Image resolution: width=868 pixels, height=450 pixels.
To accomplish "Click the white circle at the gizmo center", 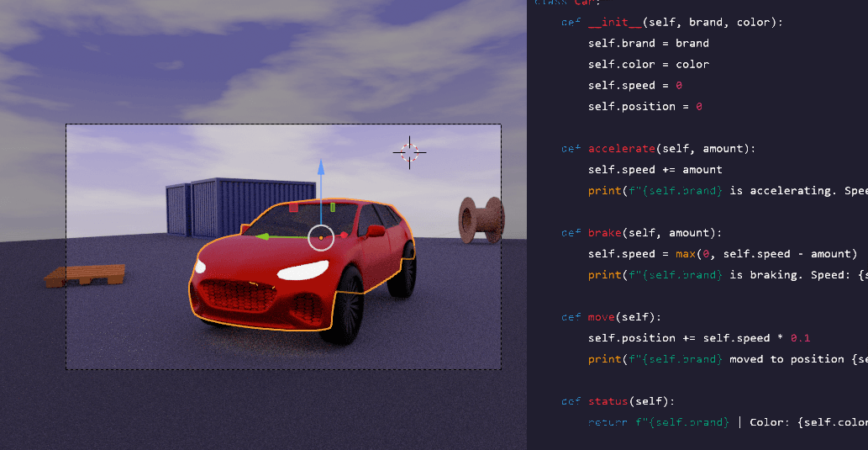I will tap(320, 238).
